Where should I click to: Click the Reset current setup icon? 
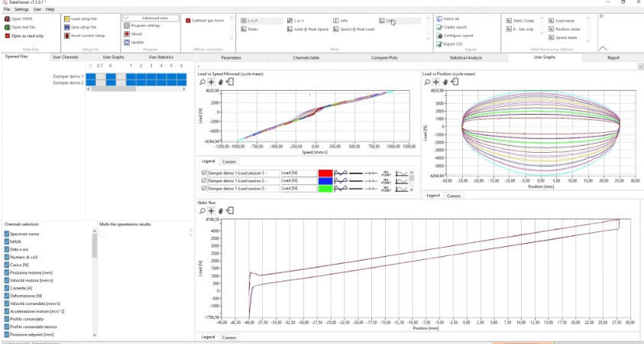click(x=67, y=36)
